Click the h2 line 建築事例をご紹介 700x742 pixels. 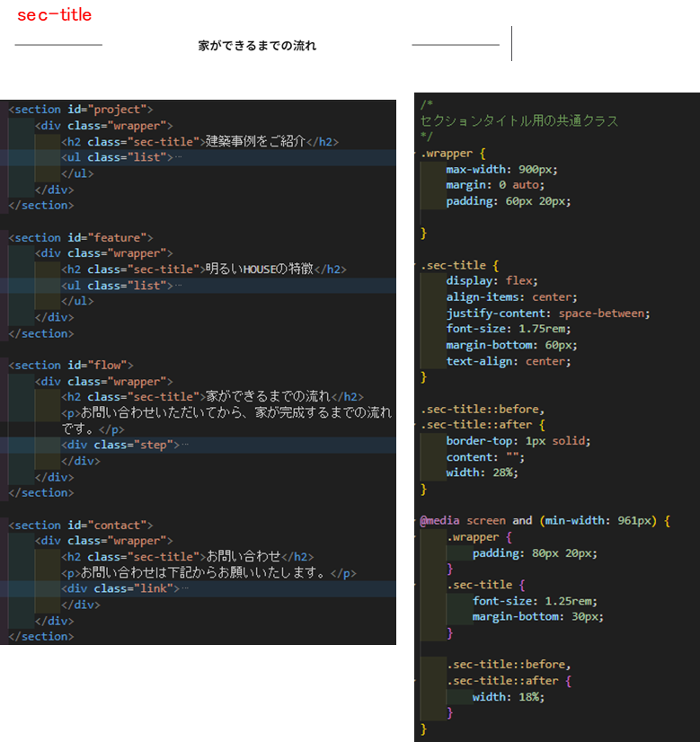point(199,142)
